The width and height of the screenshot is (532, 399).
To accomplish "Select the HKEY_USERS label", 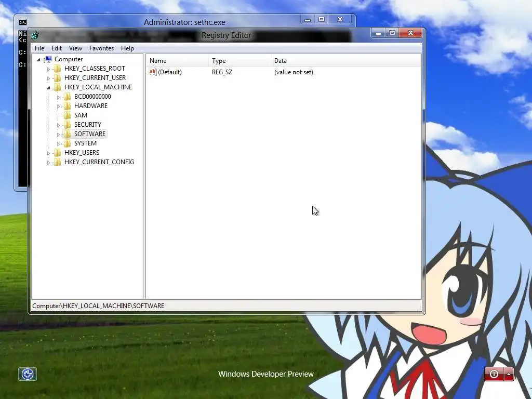I will pos(82,152).
